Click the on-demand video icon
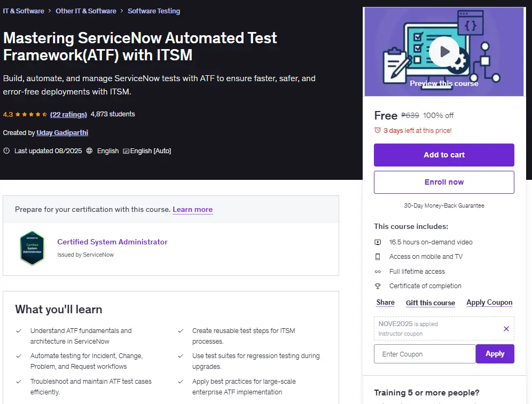Screen dimensions: 532x404 pyautogui.click(x=378, y=242)
